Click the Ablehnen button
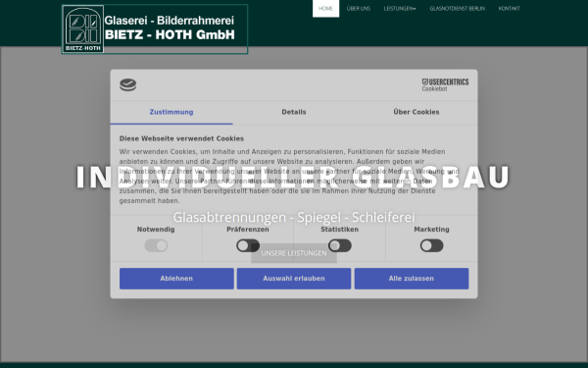 click(x=176, y=279)
